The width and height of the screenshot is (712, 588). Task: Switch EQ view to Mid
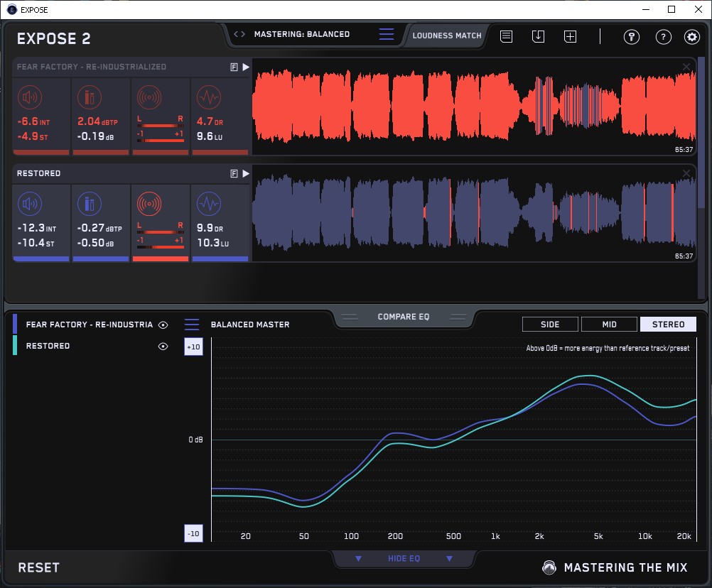[x=609, y=325]
